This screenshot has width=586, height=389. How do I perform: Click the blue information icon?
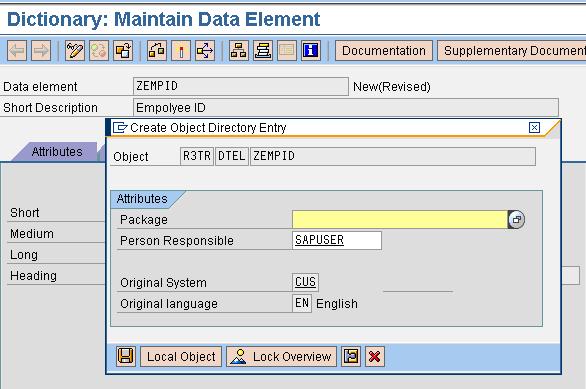pyautogui.click(x=311, y=50)
